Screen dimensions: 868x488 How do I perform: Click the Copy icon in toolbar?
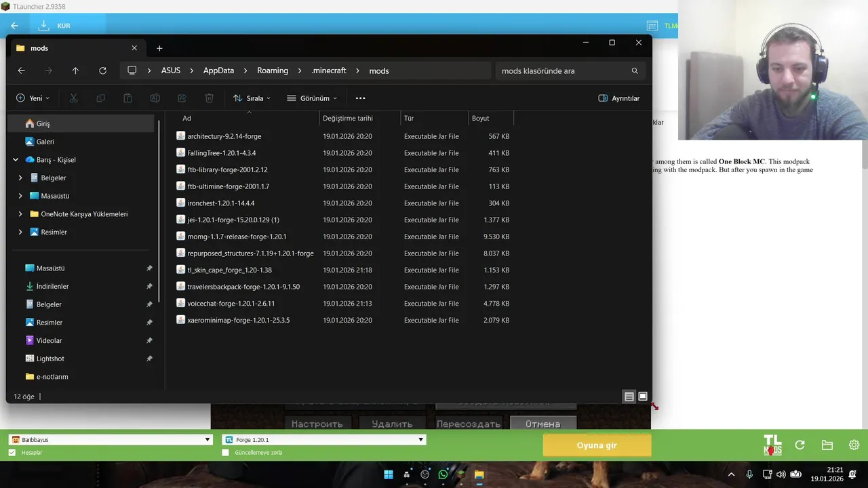(100, 98)
